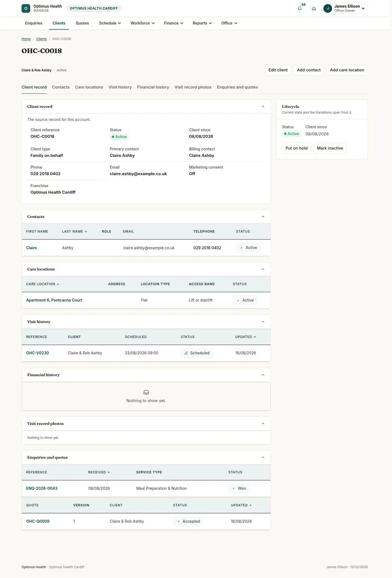The image size is (392, 578).
Task: Open the James Ellison account menu
Action: pyautogui.click(x=345, y=8)
